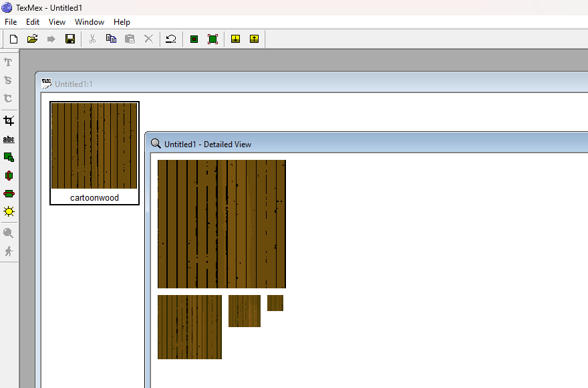
Task: Open the File menu
Action: (x=11, y=22)
